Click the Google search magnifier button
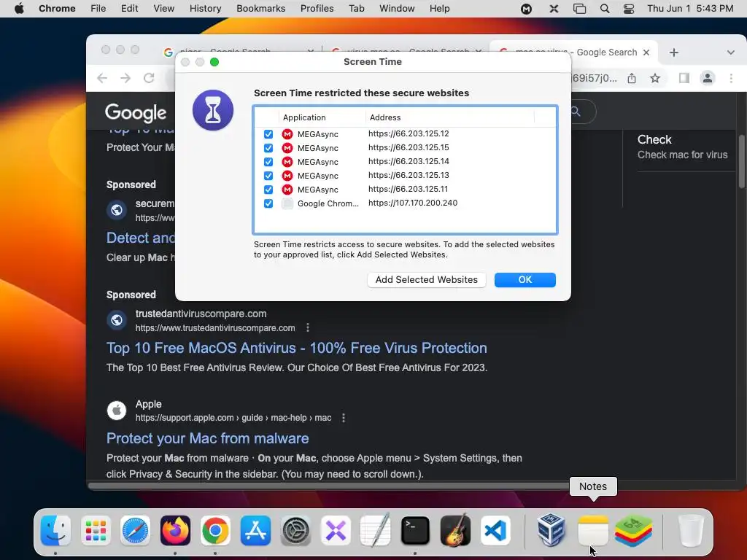 [x=576, y=112]
